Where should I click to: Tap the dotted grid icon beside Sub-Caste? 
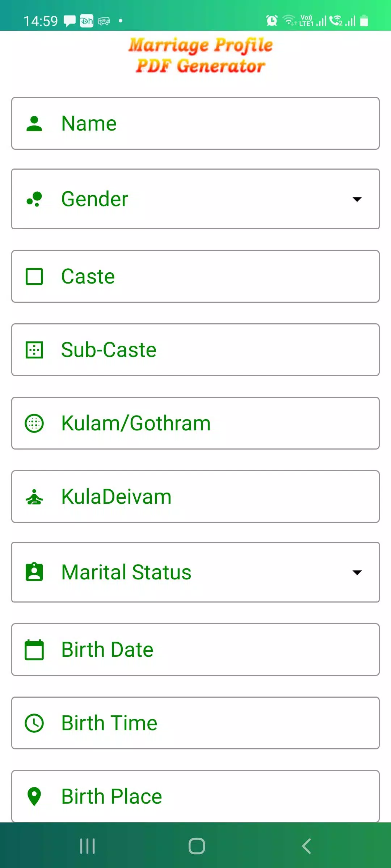[x=34, y=350]
